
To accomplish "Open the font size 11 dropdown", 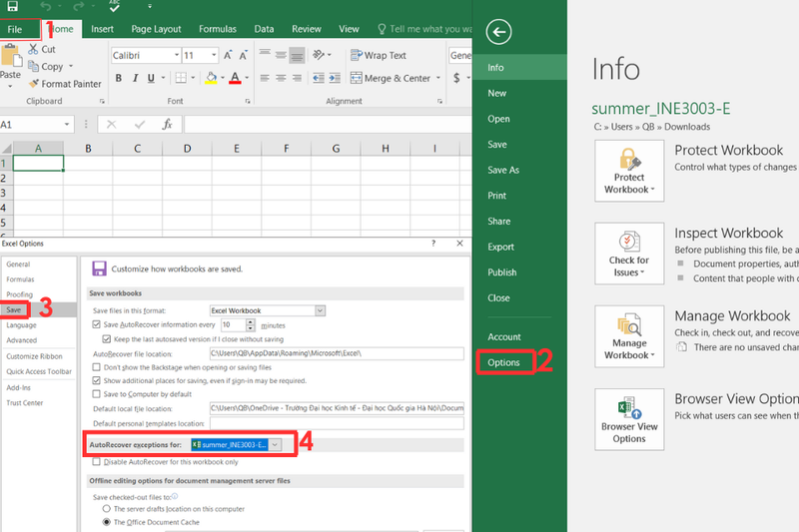I will point(214,55).
